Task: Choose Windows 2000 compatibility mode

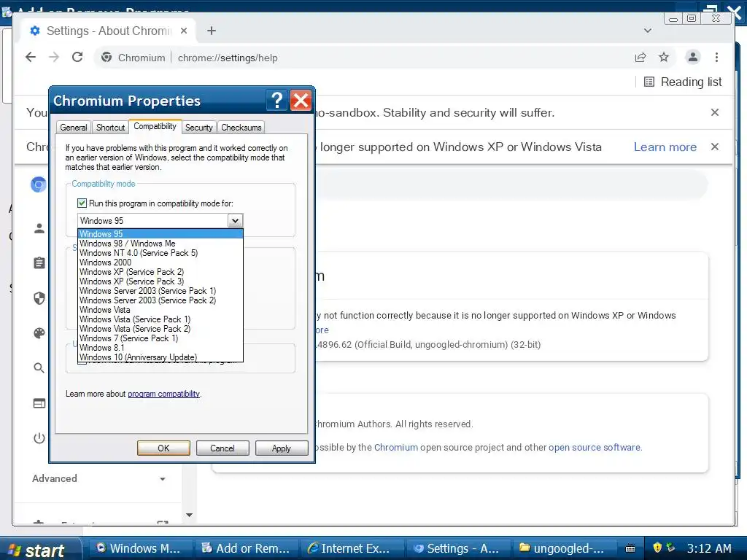Action: 160,262
